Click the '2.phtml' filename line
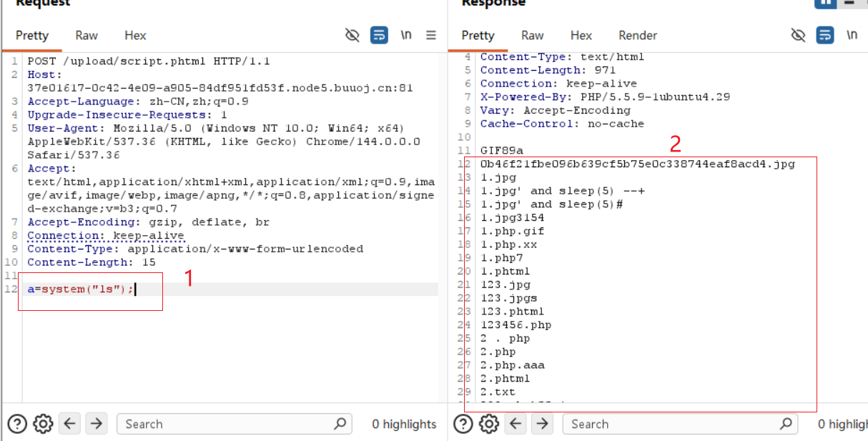This screenshot has height=441, width=868. pos(505,379)
